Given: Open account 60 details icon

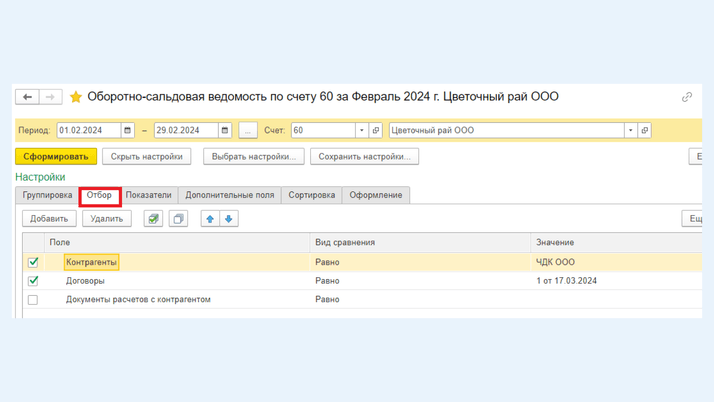Looking at the screenshot, I should 376,130.
